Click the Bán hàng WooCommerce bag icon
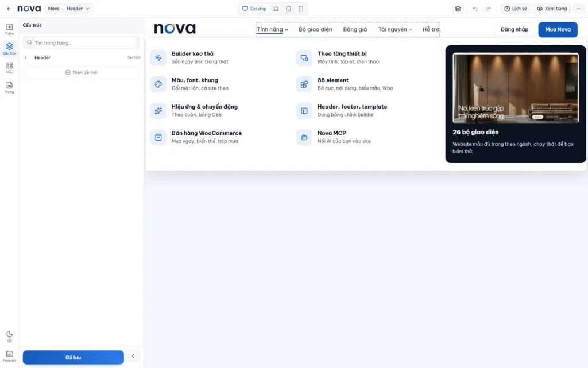 (158, 137)
